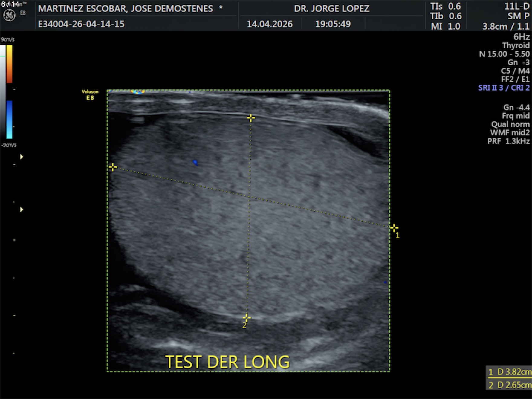The height and width of the screenshot is (399, 532).
Task: Click the grayscale map bar
Action: click(x=3, y=91)
